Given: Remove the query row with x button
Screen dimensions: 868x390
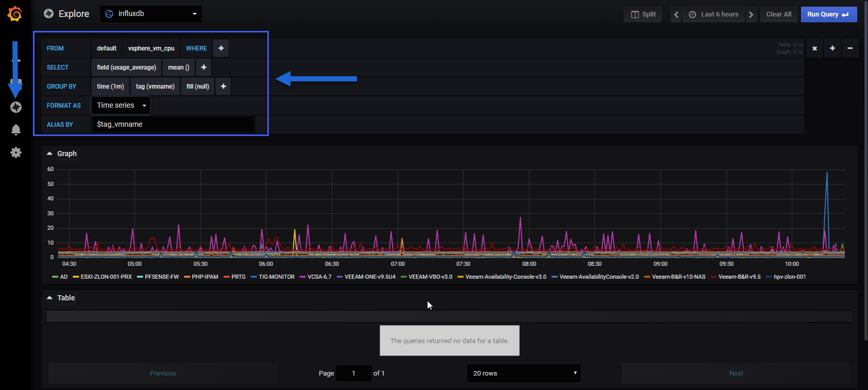Looking at the screenshot, I should tap(814, 48).
